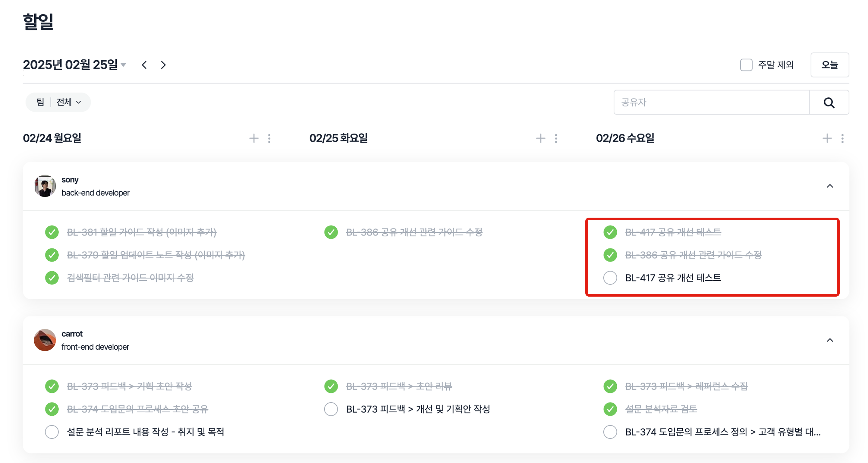Click the search magnifier icon
Screen dimensions: 868x463
click(x=829, y=102)
